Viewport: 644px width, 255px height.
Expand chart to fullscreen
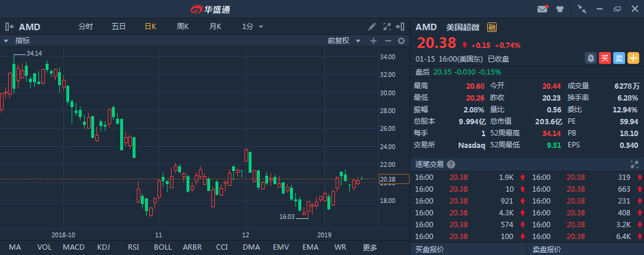pos(387,27)
